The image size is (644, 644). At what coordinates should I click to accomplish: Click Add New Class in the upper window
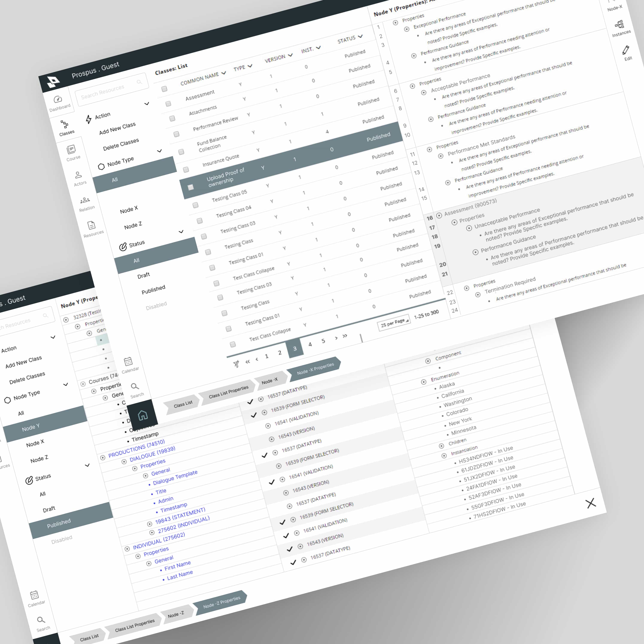coord(117,128)
